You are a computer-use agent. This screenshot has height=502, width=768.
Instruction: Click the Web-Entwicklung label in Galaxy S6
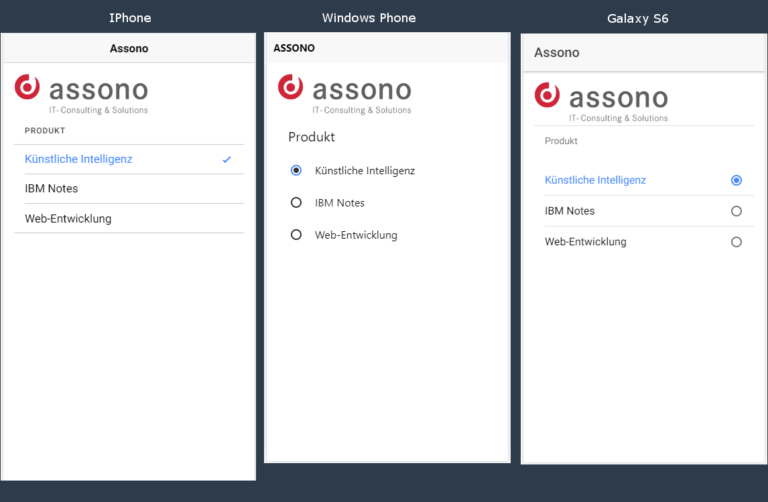pos(585,242)
